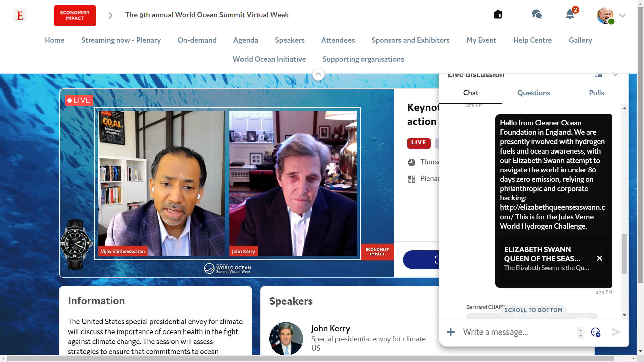
Task: Click the page vertical scrollbar thumb
Action: [x=641, y=144]
